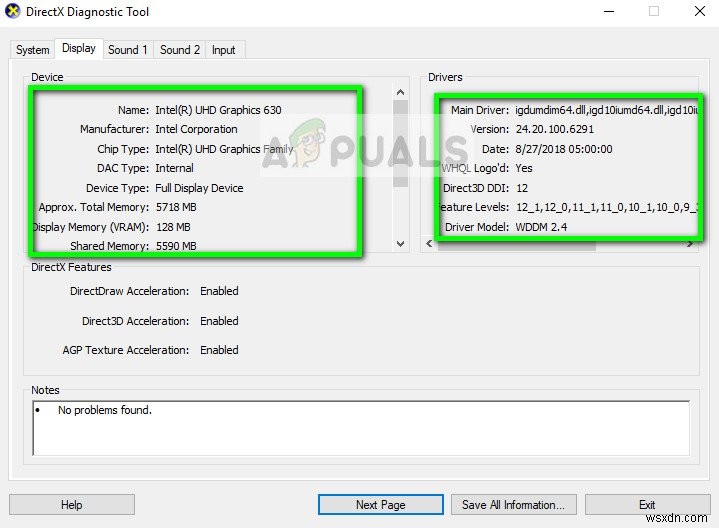Click Device panel vertical scrollbar thumb
Screen dimensions: 719x528
tap(400, 143)
